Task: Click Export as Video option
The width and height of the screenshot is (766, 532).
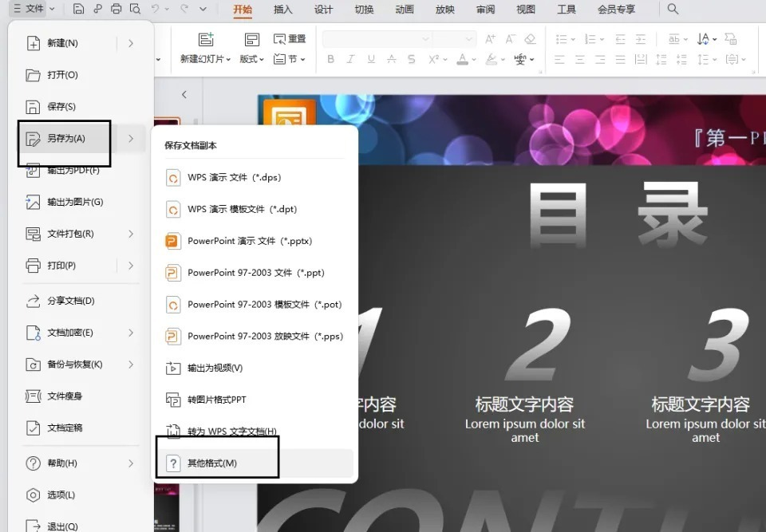Action: pos(215,368)
